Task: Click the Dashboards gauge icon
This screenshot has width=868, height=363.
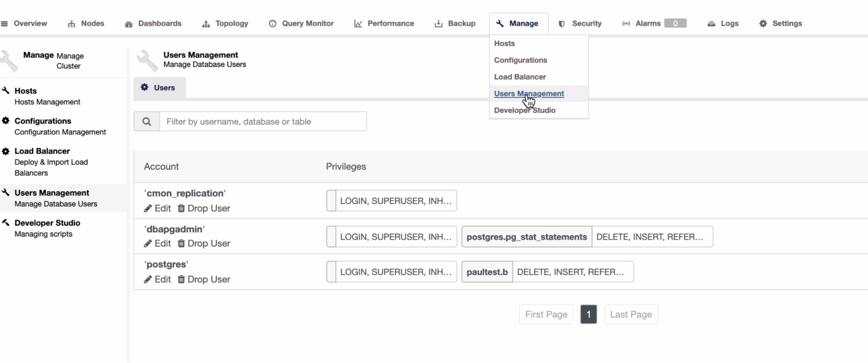Action: click(129, 24)
